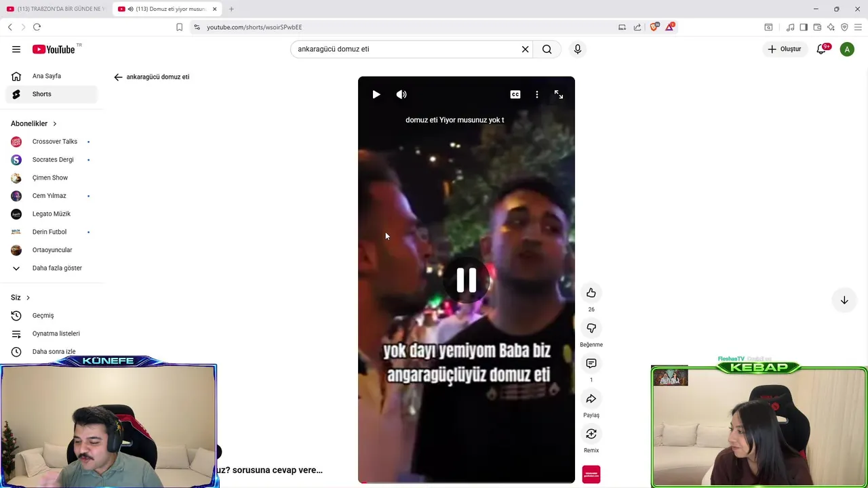Open Brave VPN shield icon
The width and height of the screenshot is (868, 488).
pos(844,27)
